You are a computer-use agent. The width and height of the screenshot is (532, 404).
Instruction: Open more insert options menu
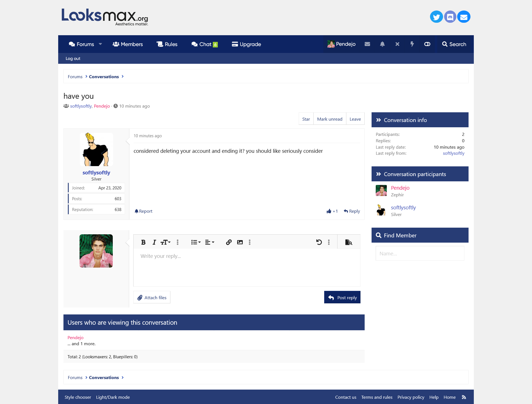tap(250, 242)
